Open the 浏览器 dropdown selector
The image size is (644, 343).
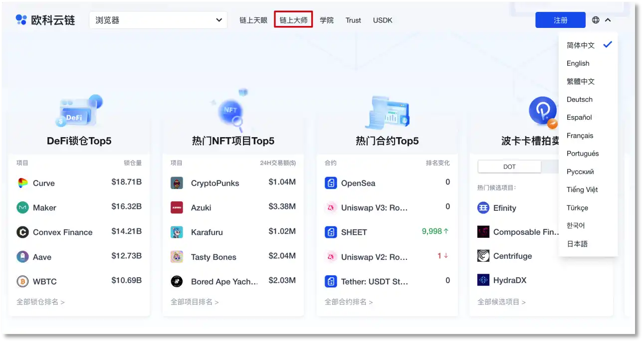tap(158, 20)
